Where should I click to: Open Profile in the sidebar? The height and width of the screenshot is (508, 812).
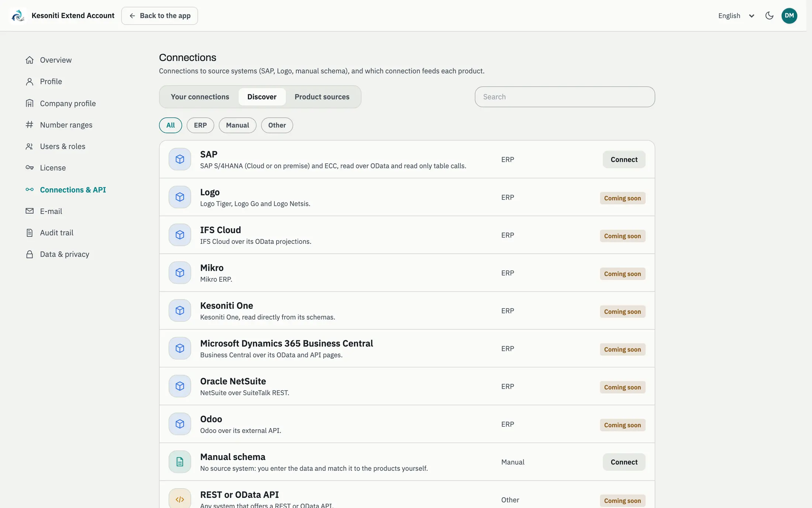pos(44,81)
